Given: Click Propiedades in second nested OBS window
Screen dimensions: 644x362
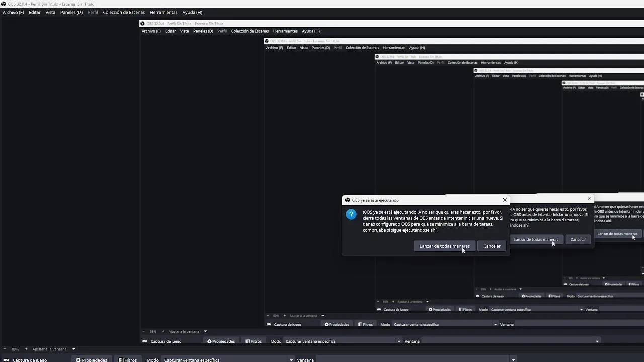Looking at the screenshot, I should pos(337,324).
